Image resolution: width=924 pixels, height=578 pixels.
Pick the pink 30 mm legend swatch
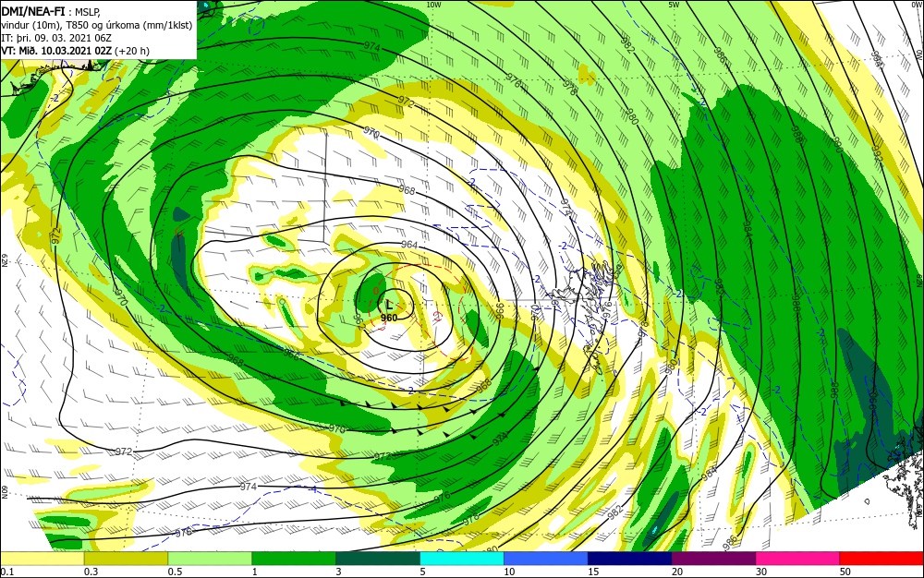[x=798, y=559]
